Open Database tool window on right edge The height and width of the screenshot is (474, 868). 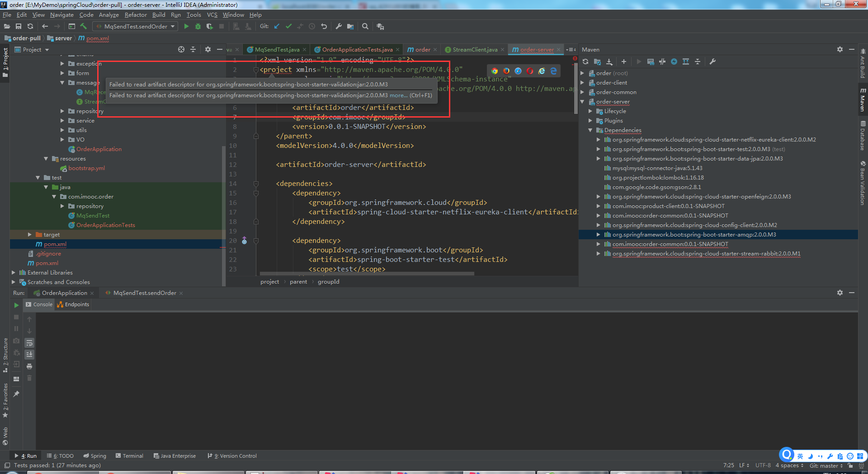click(863, 136)
